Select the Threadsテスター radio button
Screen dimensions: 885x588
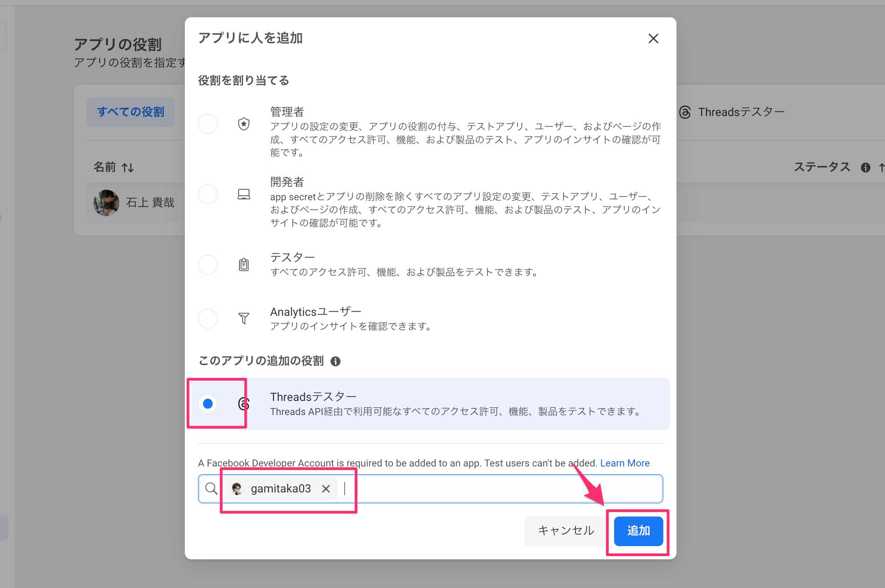208,404
